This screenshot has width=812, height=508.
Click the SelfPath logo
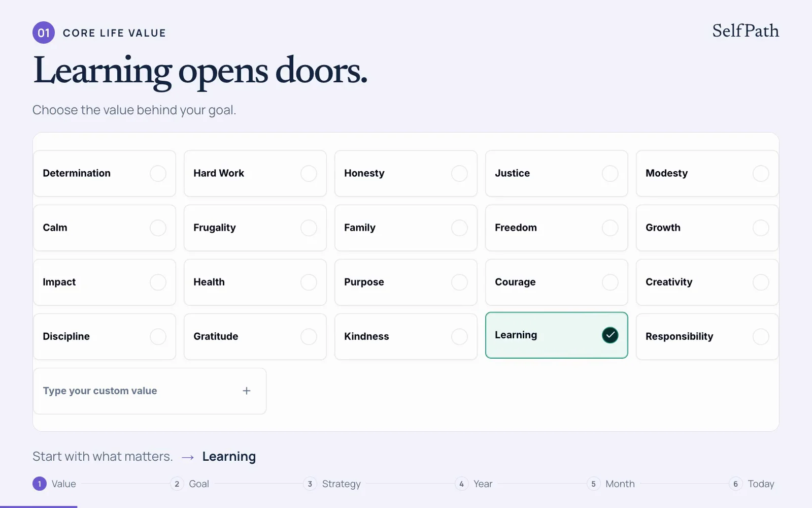tap(745, 31)
